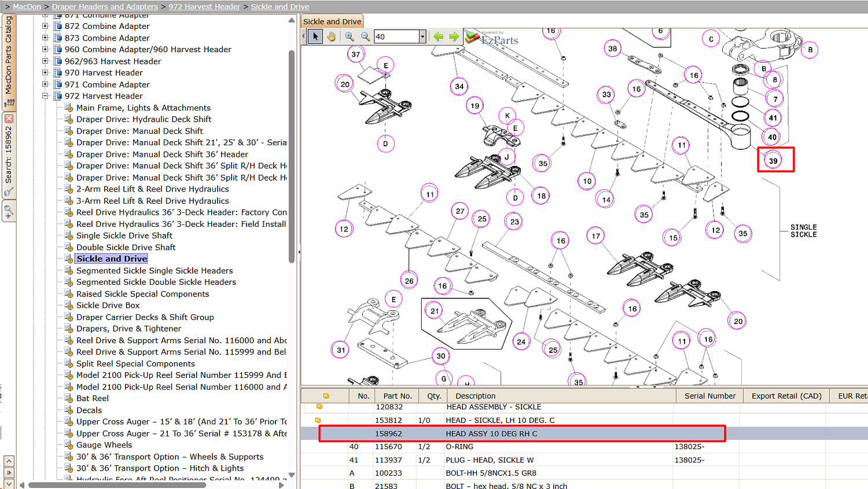
Task: Sort parts table by Qty. column
Action: 434,396
